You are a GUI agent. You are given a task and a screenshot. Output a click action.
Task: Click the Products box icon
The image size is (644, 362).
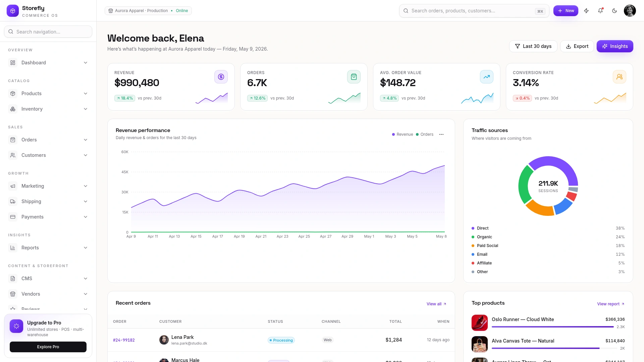pyautogui.click(x=13, y=94)
